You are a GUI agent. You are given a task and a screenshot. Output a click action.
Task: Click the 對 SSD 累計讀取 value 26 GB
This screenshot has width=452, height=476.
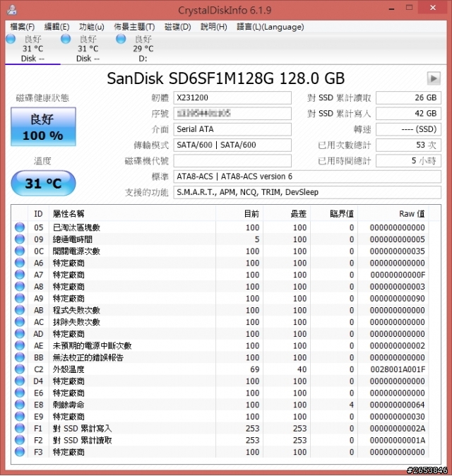click(408, 97)
